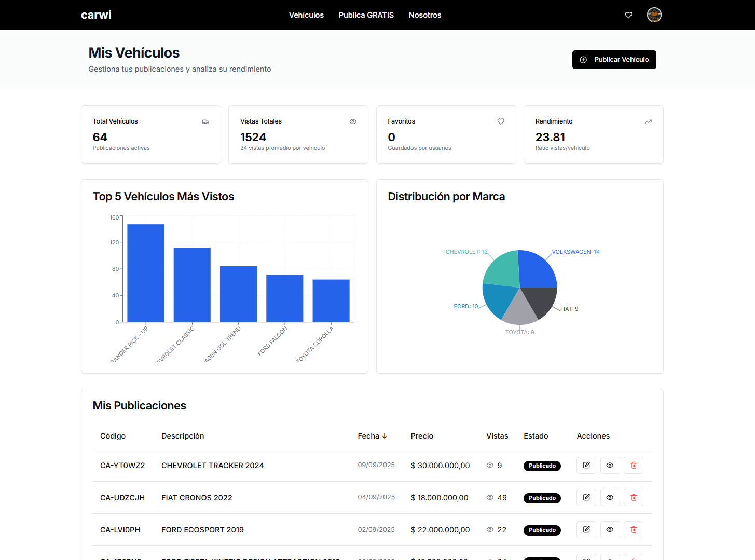The image size is (755, 560).
Task: Click the Estado column header
Action: (x=536, y=436)
